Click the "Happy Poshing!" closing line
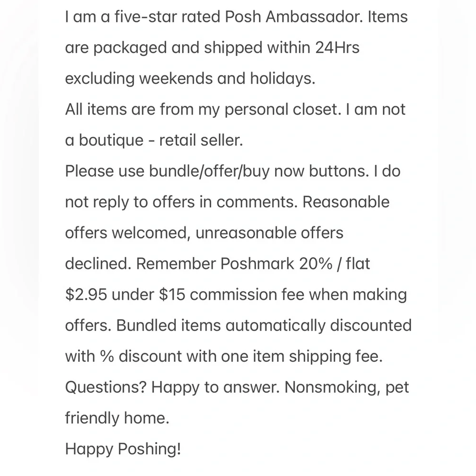The width and height of the screenshot is (476, 476). point(123,449)
